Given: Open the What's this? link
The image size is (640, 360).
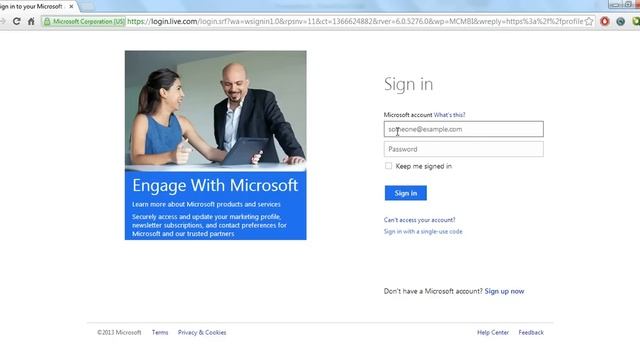Looking at the screenshot, I should (x=449, y=115).
